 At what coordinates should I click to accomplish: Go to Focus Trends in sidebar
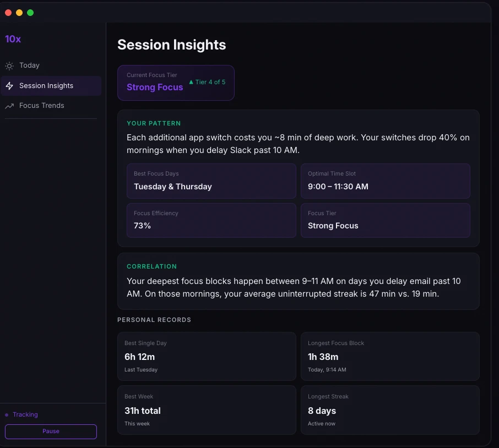(42, 106)
